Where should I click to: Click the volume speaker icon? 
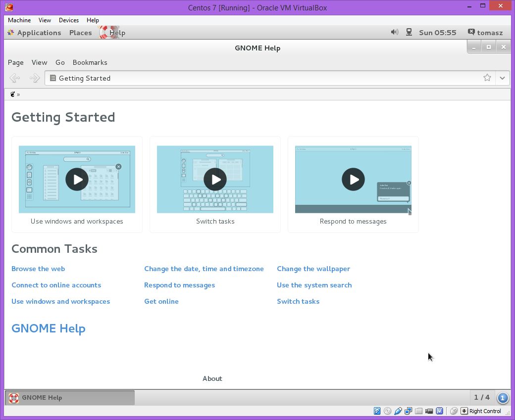coord(395,32)
